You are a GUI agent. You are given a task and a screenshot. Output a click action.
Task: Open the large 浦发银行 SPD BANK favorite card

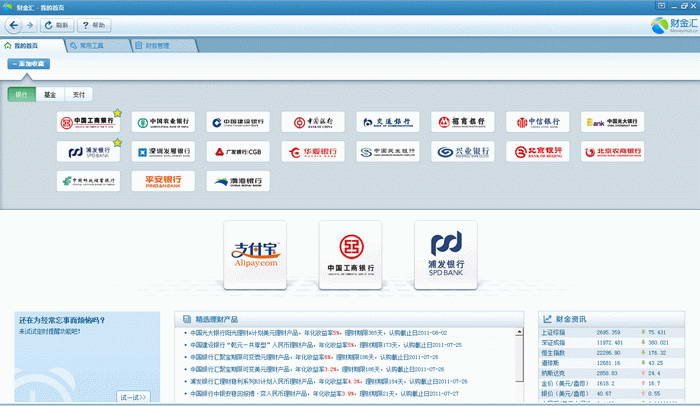tap(446, 255)
